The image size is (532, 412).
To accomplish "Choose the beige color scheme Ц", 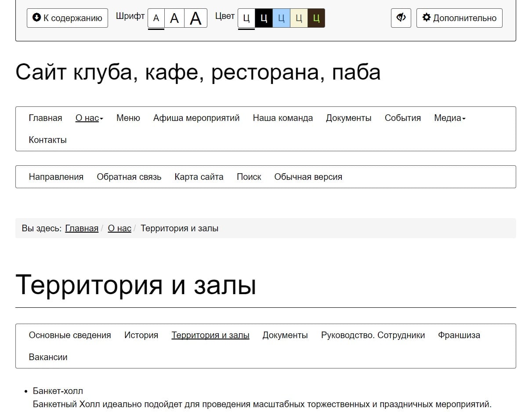I will pos(299,18).
